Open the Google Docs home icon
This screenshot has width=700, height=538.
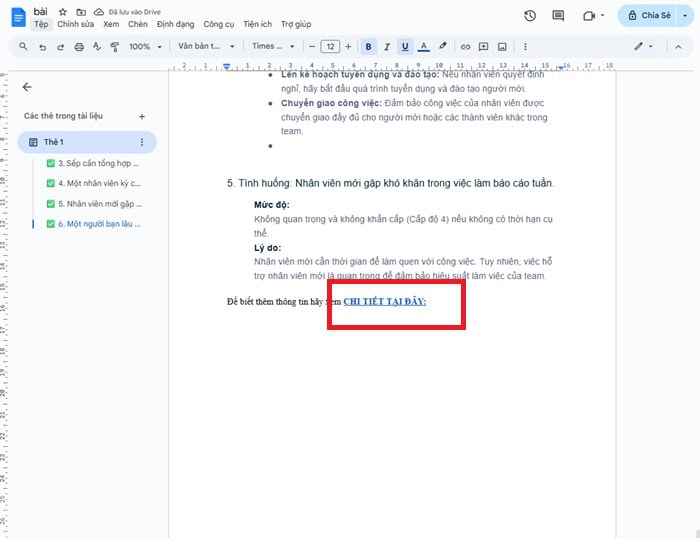(18, 17)
